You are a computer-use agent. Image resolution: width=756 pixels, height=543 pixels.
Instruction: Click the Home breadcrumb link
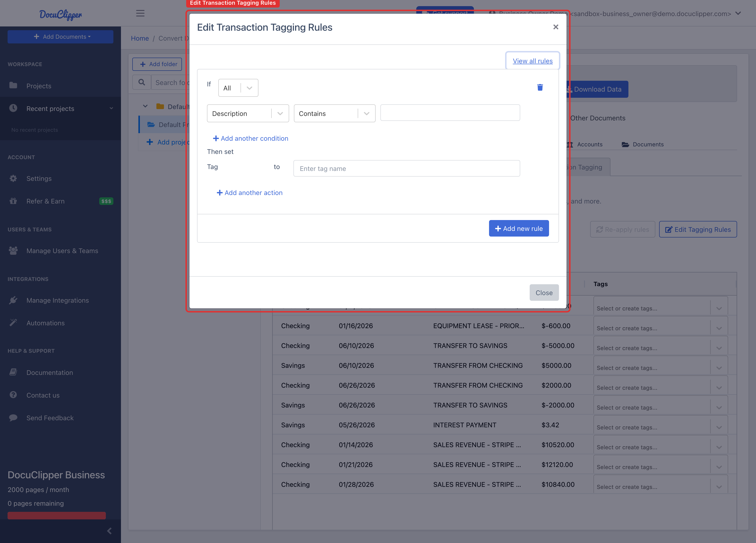coord(140,38)
